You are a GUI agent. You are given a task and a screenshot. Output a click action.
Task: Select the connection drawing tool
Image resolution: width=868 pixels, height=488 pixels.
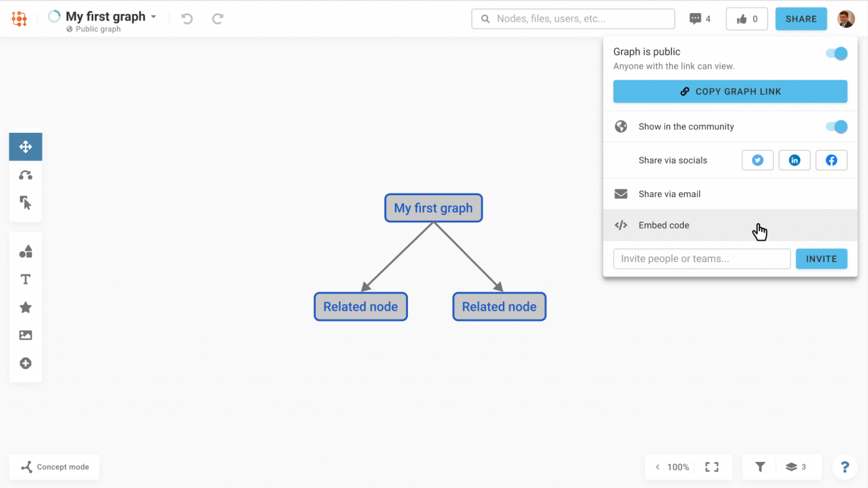(25, 175)
